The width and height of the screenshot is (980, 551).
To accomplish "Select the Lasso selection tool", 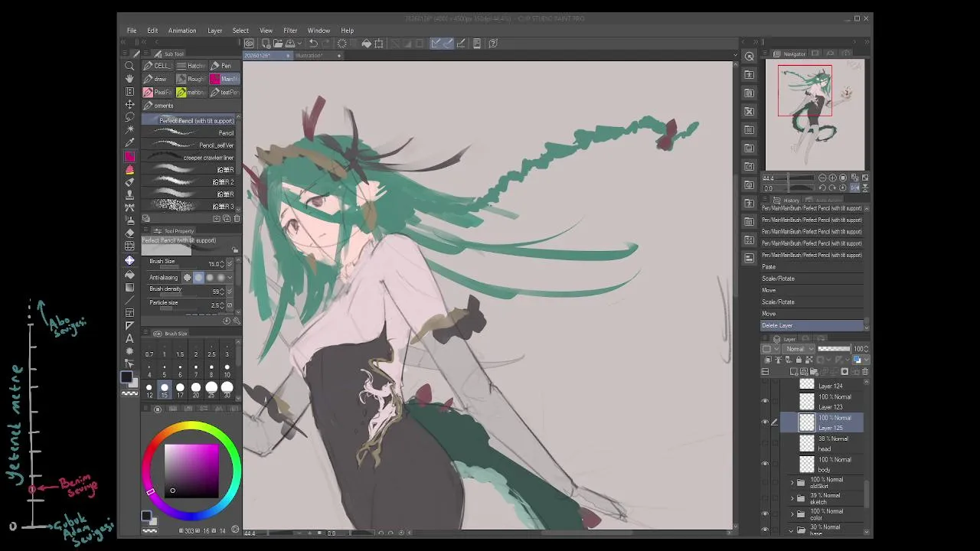I will pyautogui.click(x=129, y=118).
